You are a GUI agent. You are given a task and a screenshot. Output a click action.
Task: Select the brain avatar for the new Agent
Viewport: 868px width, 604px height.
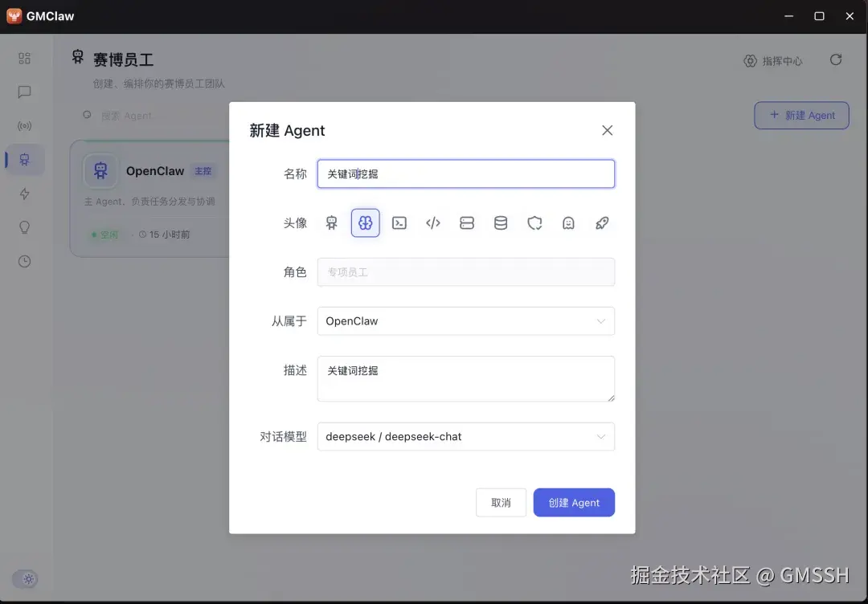[x=366, y=222]
